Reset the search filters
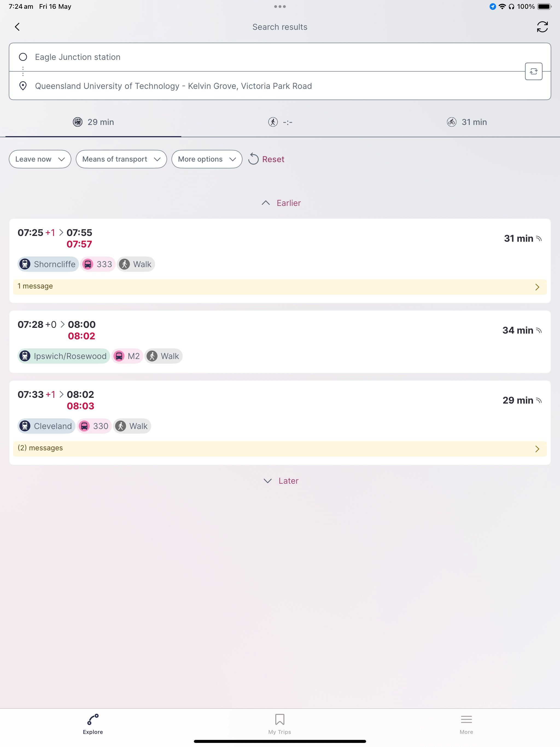560x747 pixels. coord(267,159)
